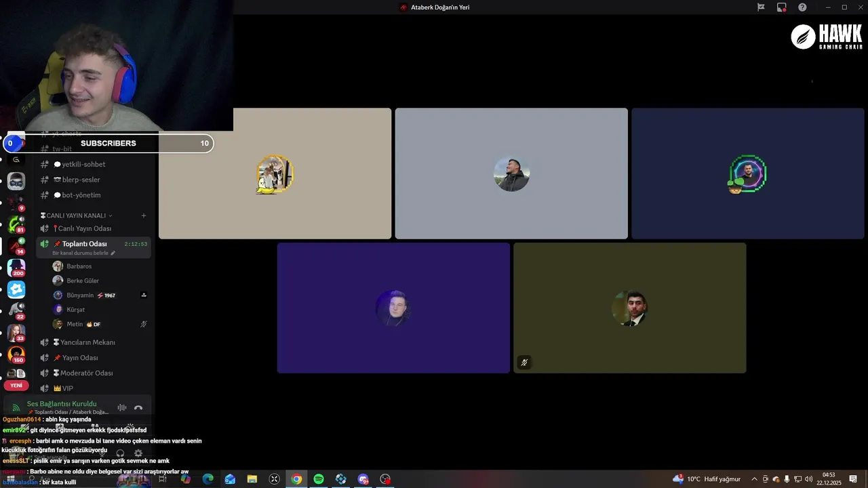Image resolution: width=868 pixels, height=488 pixels.
Task: Open Discord help question mark icon
Action: point(802,7)
